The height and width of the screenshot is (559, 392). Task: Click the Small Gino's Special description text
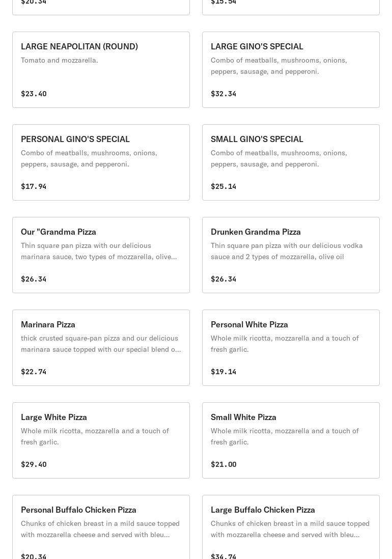click(279, 158)
